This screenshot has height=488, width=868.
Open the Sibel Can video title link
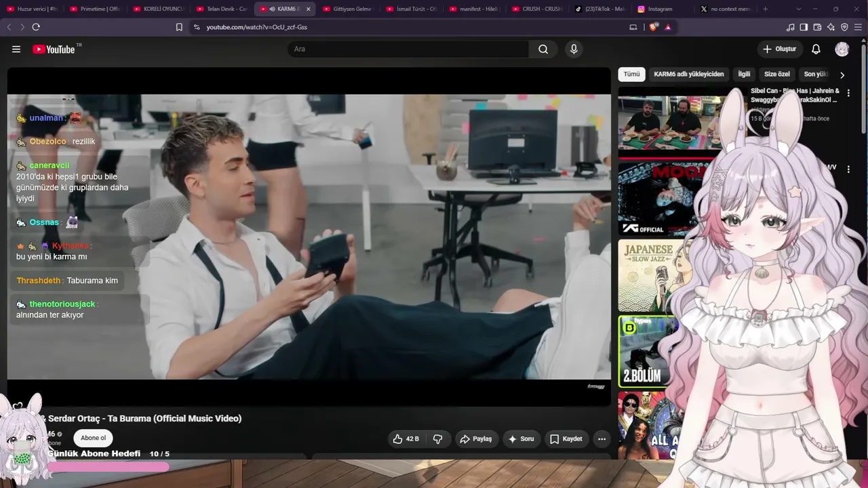pos(795,95)
